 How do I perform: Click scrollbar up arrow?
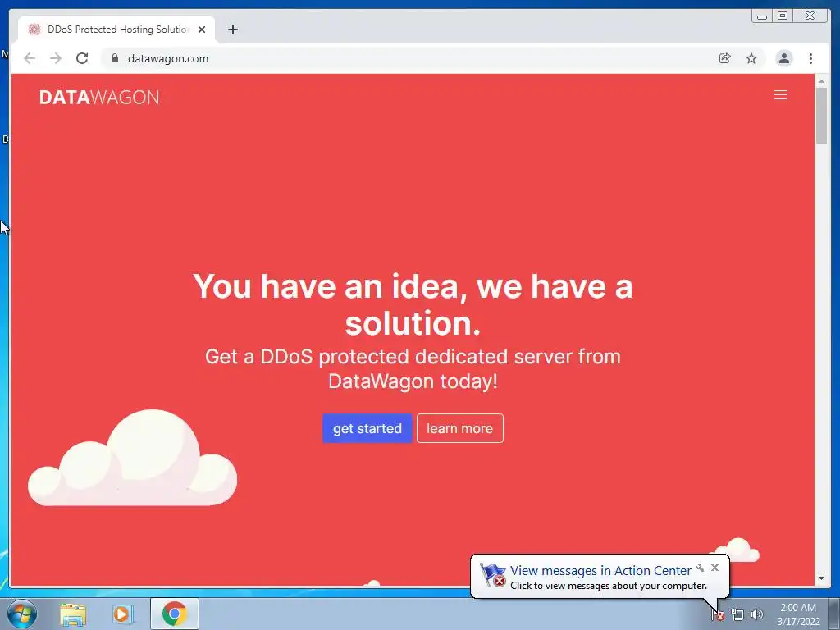pos(821,81)
